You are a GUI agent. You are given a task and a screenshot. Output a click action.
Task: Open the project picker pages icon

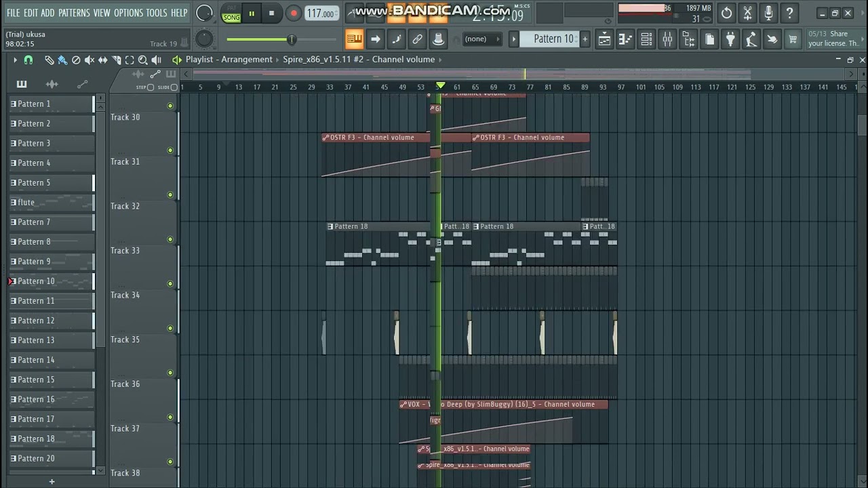pyautogui.click(x=709, y=40)
